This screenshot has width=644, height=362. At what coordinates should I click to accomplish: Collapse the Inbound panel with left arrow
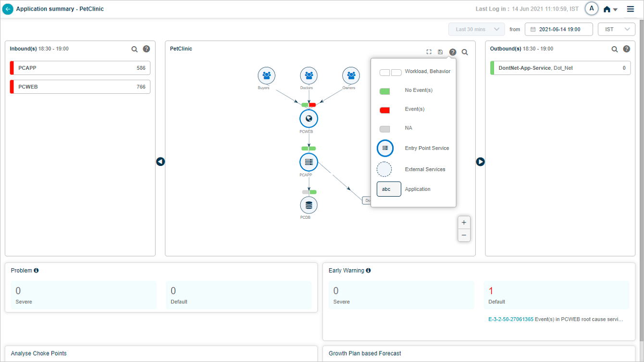click(x=161, y=162)
